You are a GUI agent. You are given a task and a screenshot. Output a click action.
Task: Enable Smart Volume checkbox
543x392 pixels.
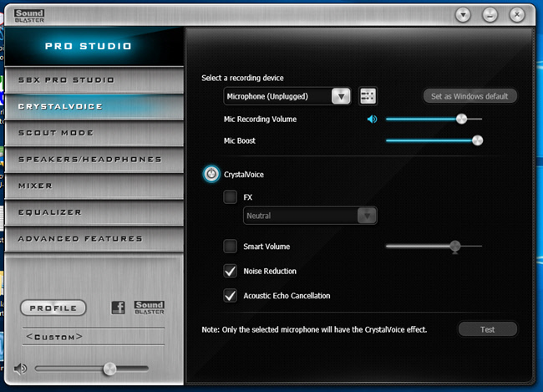click(x=230, y=247)
